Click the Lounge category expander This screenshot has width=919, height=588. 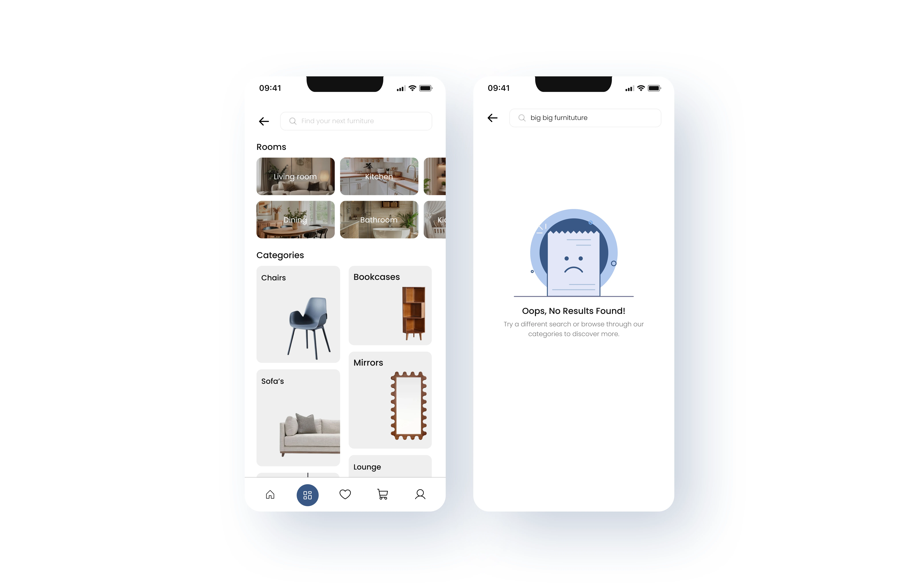(x=391, y=467)
